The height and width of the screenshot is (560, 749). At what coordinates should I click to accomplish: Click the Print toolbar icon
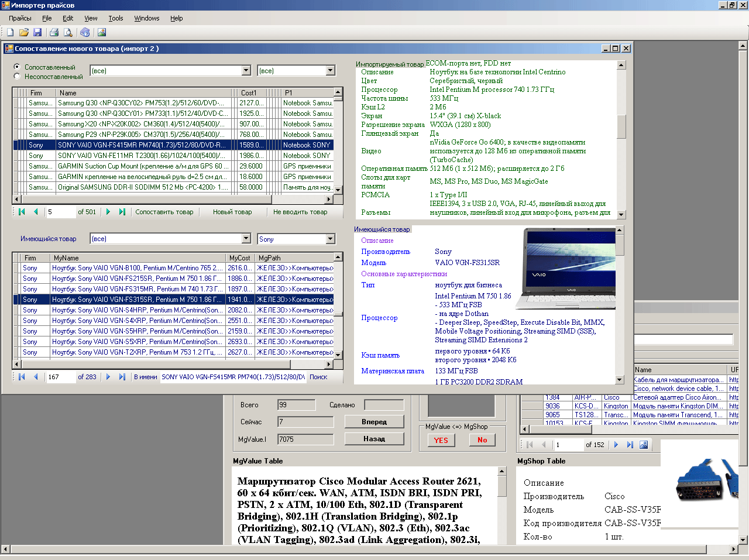pos(54,33)
